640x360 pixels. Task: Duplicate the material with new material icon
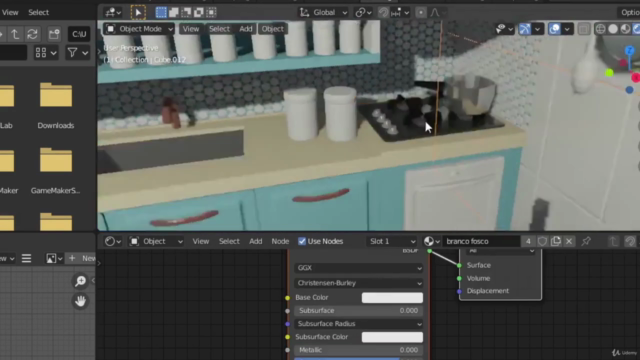pos(556,241)
